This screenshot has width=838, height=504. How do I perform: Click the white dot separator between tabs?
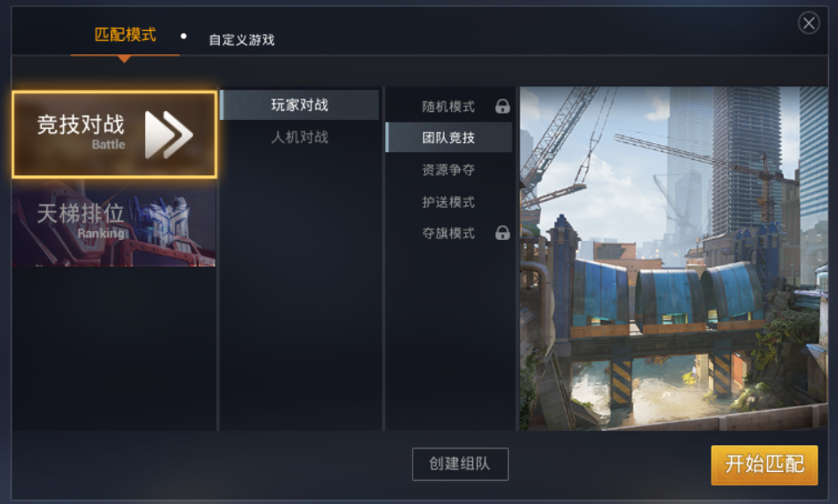[183, 36]
